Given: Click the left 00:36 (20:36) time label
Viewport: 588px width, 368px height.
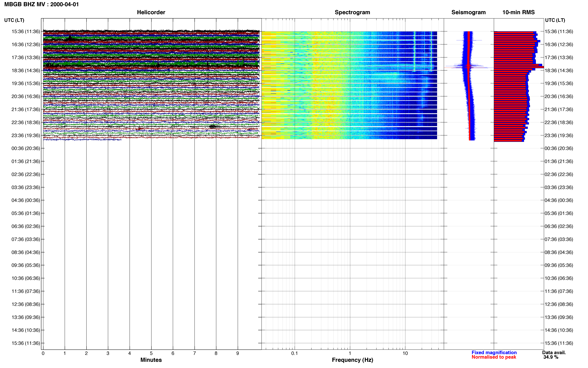Looking at the screenshot, I should 26,148.
